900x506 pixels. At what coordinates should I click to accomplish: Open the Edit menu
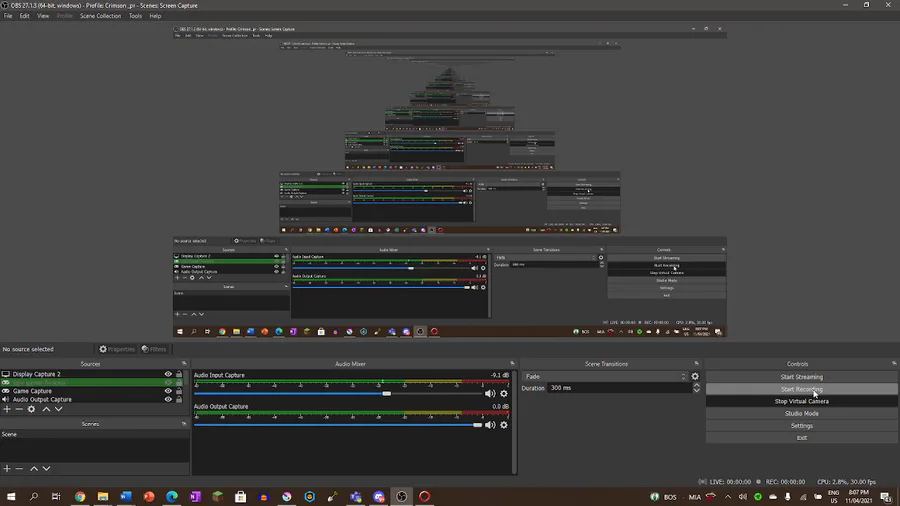(x=24, y=16)
